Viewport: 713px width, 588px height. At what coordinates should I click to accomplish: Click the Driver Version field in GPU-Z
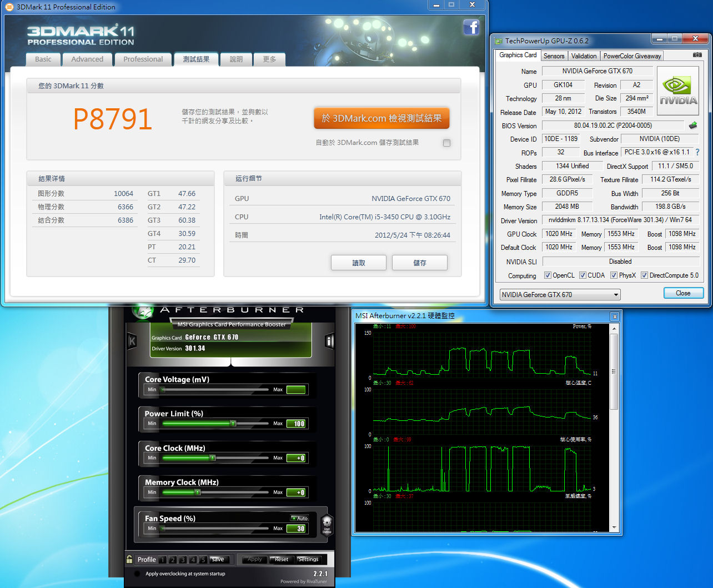(x=620, y=220)
